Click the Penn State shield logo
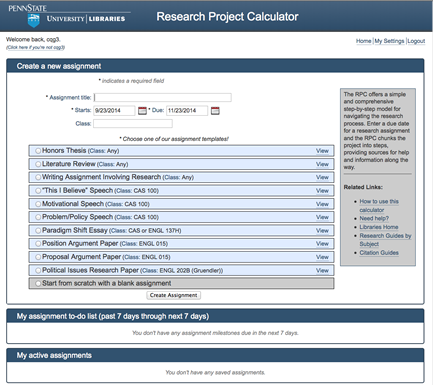Viewport: 433px width, 385px height. point(33,21)
